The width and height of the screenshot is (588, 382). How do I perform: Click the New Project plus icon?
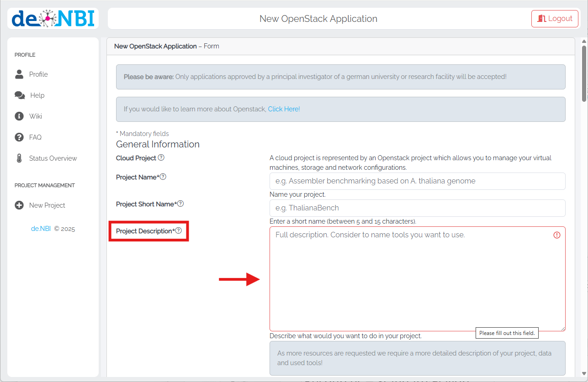click(x=19, y=205)
